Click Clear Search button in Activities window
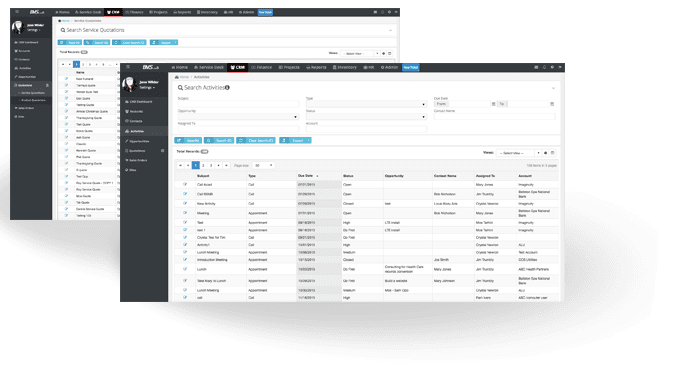 tap(256, 141)
